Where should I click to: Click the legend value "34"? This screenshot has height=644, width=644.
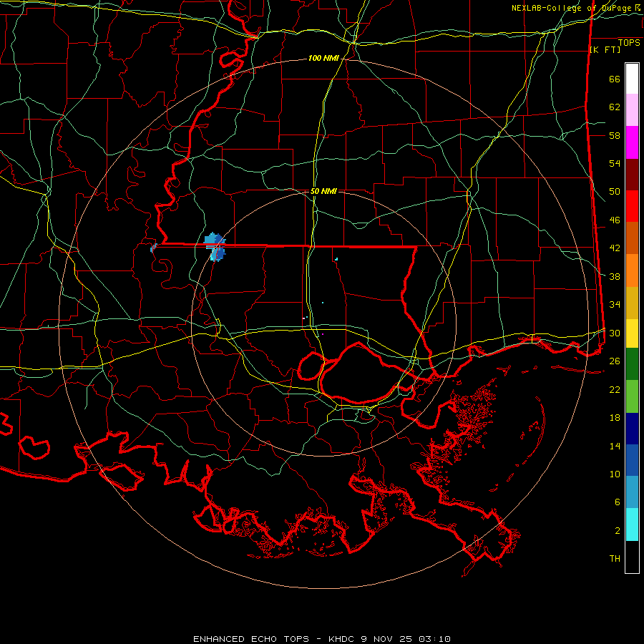pos(615,304)
